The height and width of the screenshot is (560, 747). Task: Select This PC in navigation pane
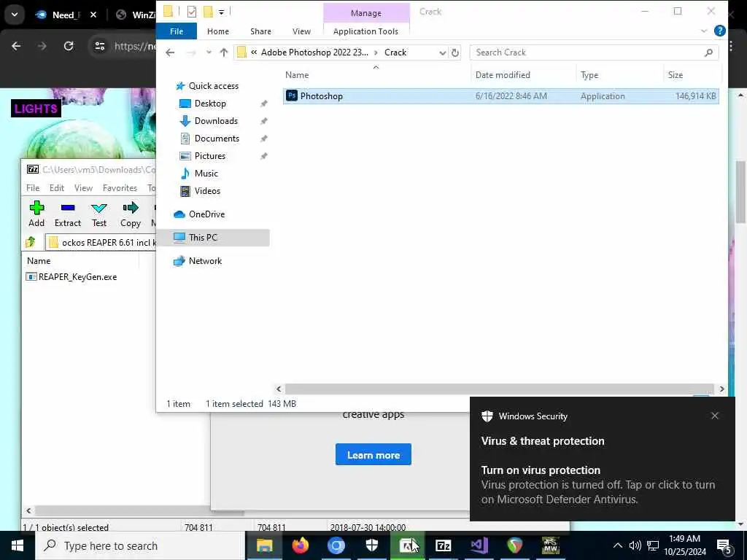point(203,238)
